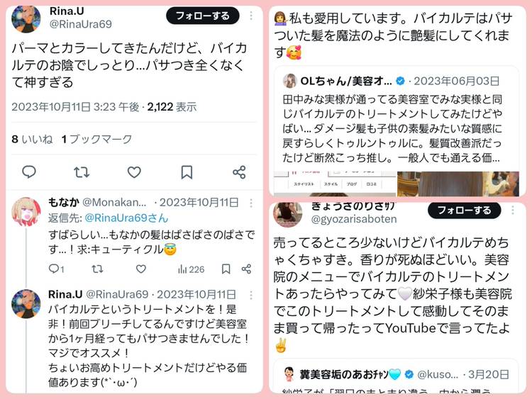The image size is (532, 399).
Task: Click reply icon on Rina.U's main tweet
Action: [x=29, y=172]
